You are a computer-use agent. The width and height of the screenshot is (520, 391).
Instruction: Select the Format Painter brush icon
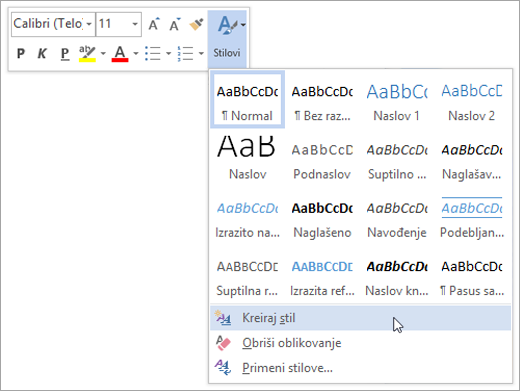click(196, 24)
